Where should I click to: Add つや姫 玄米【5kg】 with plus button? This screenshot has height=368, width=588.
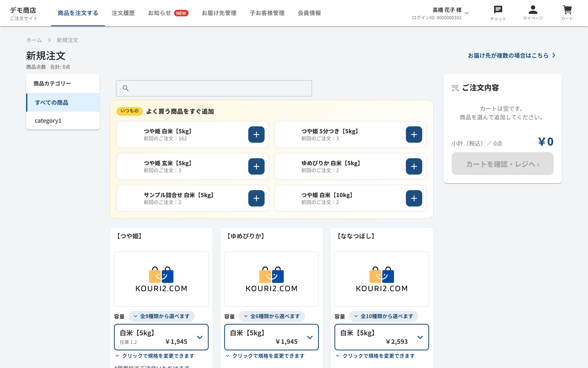pyautogui.click(x=256, y=166)
